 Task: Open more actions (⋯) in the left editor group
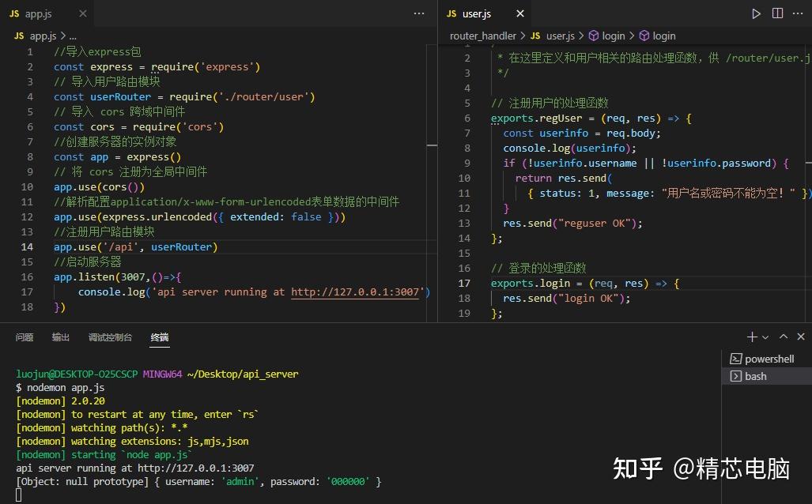point(418,12)
